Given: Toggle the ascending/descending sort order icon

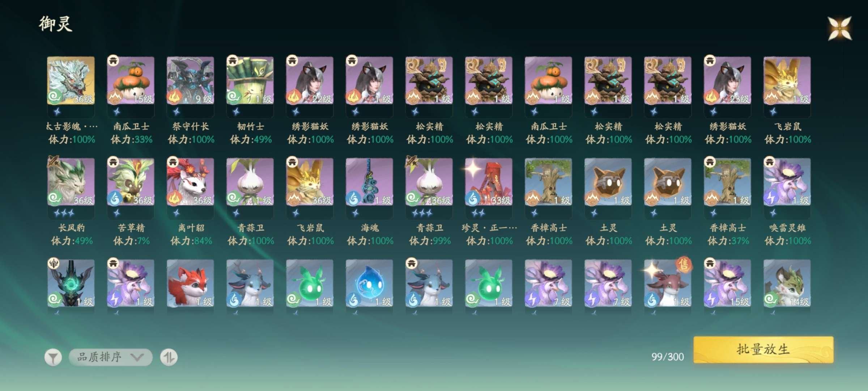Looking at the screenshot, I should (x=169, y=358).
